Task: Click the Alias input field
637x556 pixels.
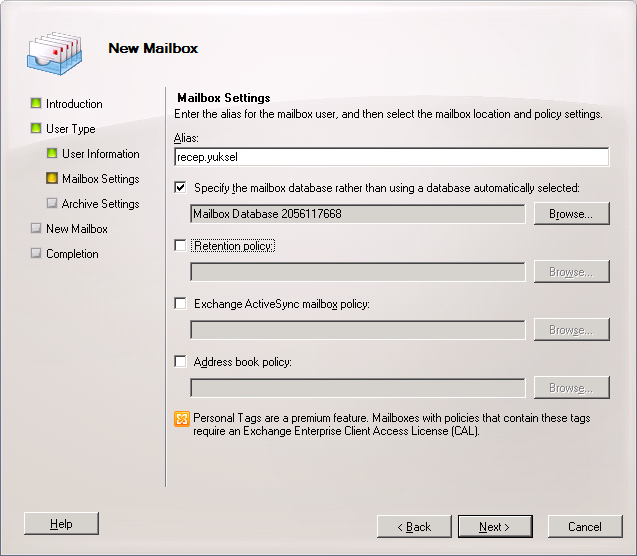Action: 392,157
